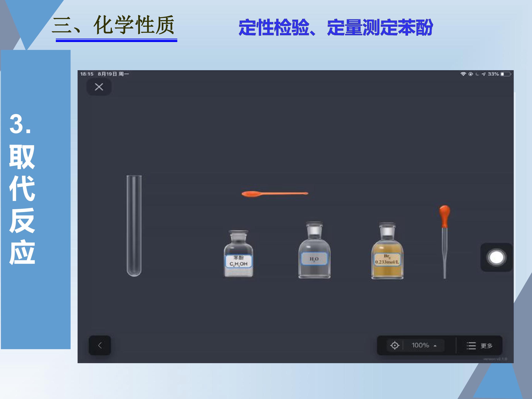
Task: Click the 三、化学性质 heading text
Action: (113, 25)
